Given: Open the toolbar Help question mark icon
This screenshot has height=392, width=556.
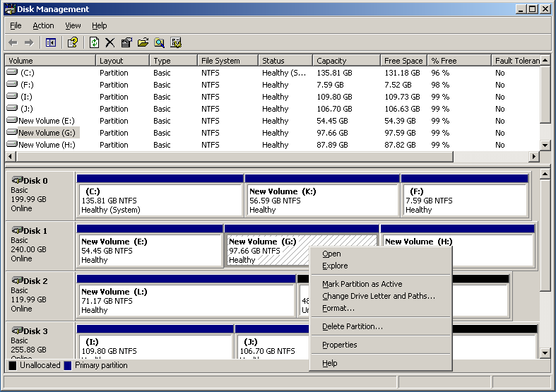Looking at the screenshot, I should pyautogui.click(x=73, y=43).
